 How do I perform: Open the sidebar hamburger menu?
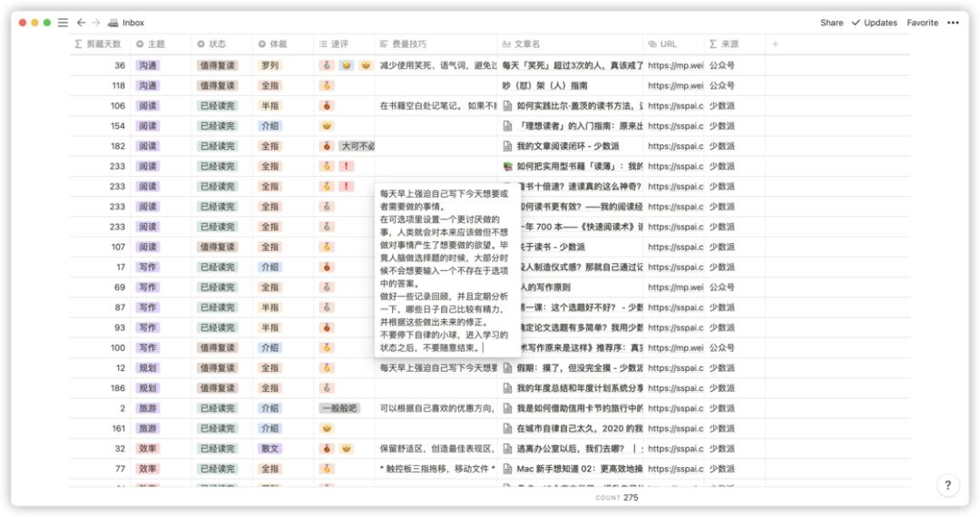point(63,23)
